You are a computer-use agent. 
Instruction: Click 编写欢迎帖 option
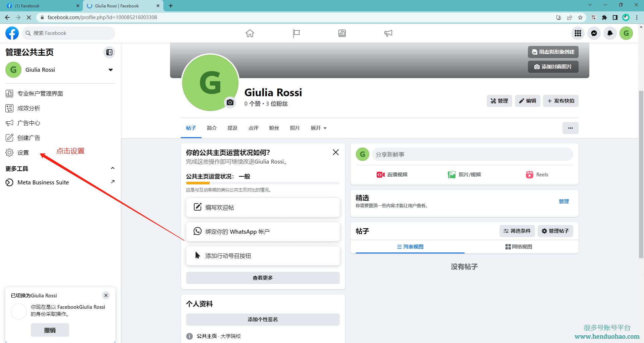pos(263,208)
